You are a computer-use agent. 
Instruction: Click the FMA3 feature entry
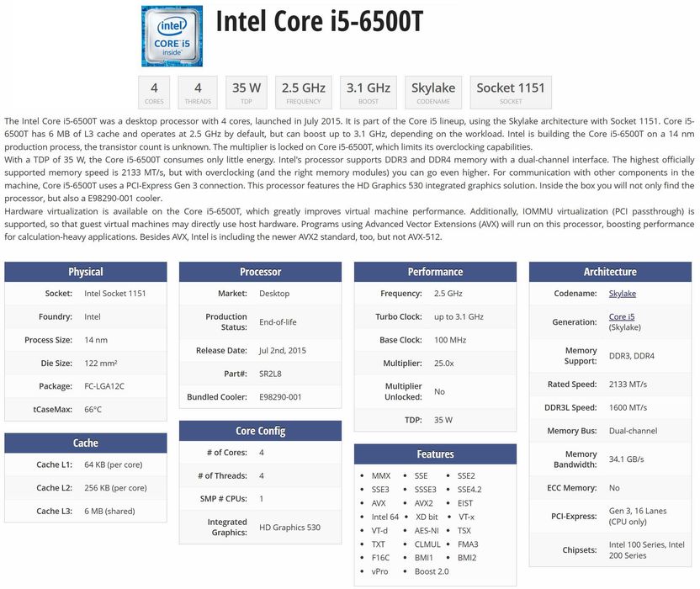pos(468,544)
